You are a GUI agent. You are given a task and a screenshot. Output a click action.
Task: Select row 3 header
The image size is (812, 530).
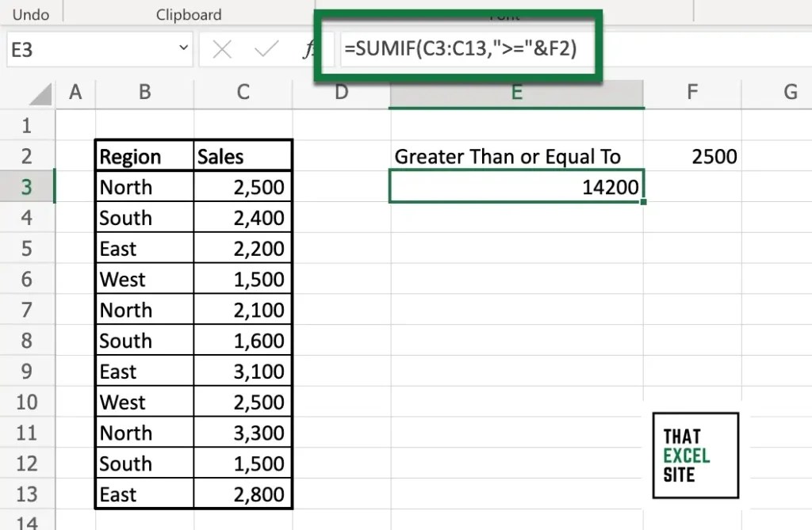[x=28, y=187]
